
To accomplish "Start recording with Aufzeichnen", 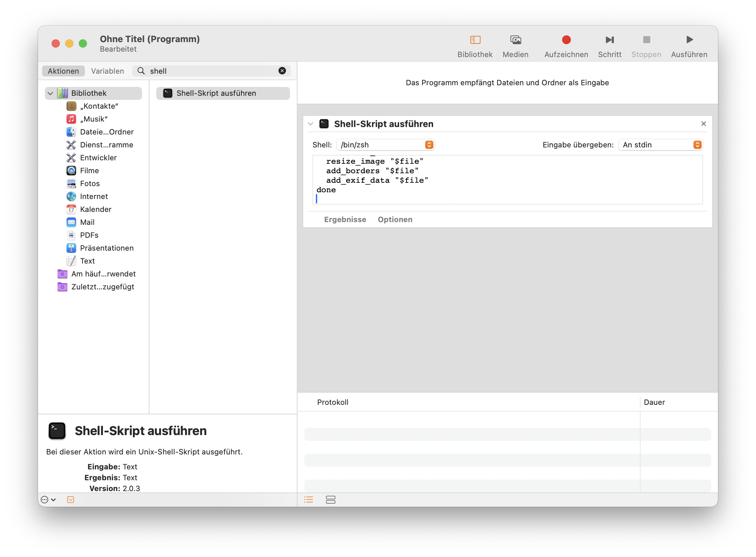I will tap(566, 40).
